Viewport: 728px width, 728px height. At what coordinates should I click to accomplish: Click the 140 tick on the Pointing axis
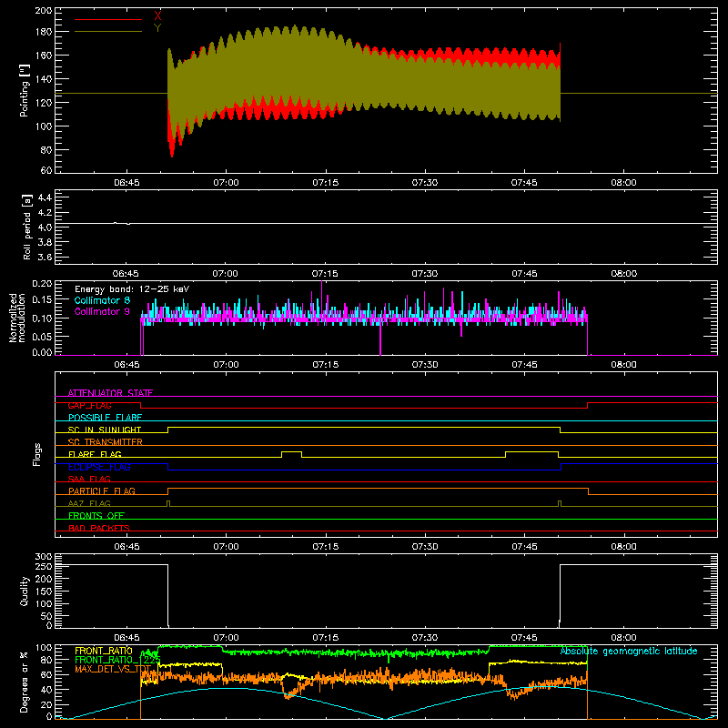click(x=44, y=79)
